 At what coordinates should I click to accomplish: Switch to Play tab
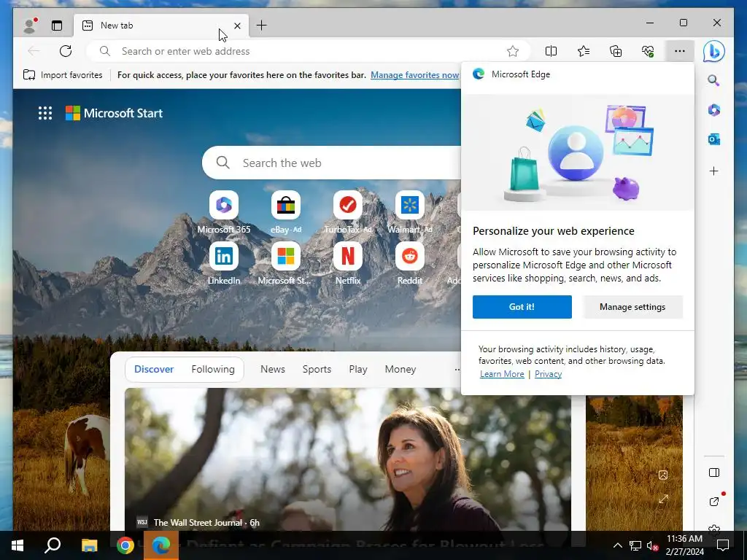pyautogui.click(x=358, y=369)
